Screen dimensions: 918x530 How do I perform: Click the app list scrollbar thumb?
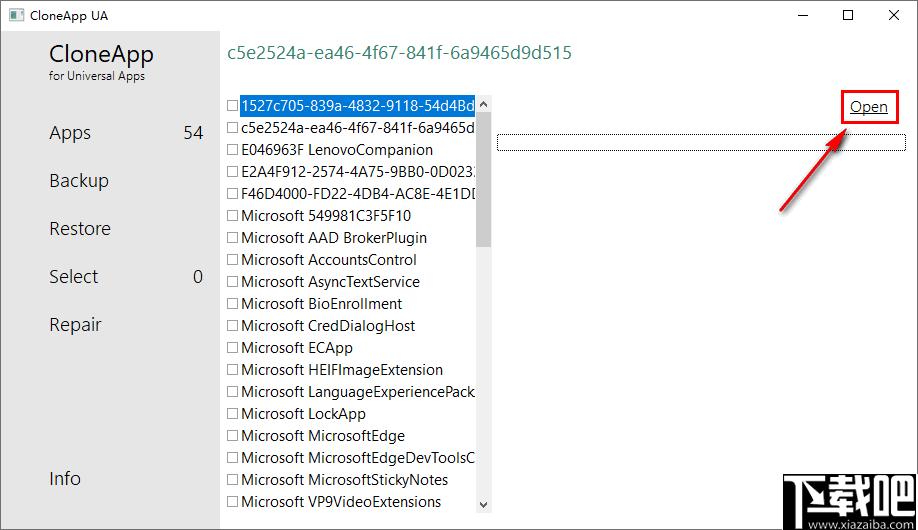click(483, 179)
